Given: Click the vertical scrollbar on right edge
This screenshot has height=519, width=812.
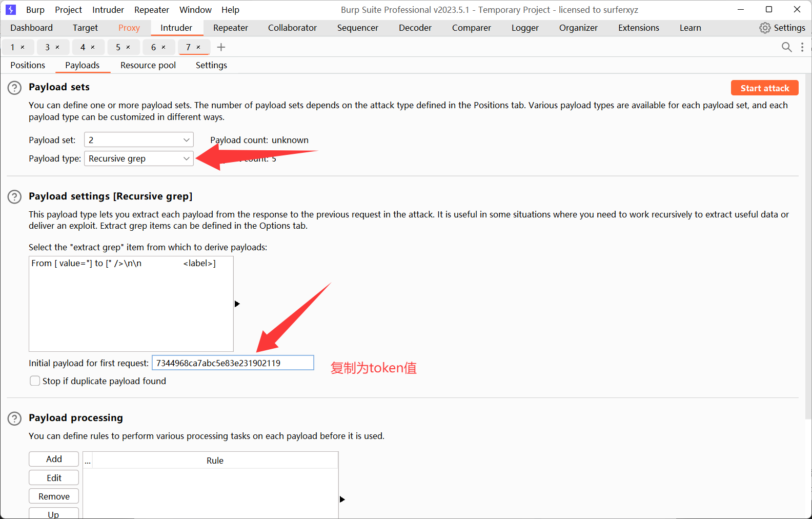Looking at the screenshot, I should 808,246.
